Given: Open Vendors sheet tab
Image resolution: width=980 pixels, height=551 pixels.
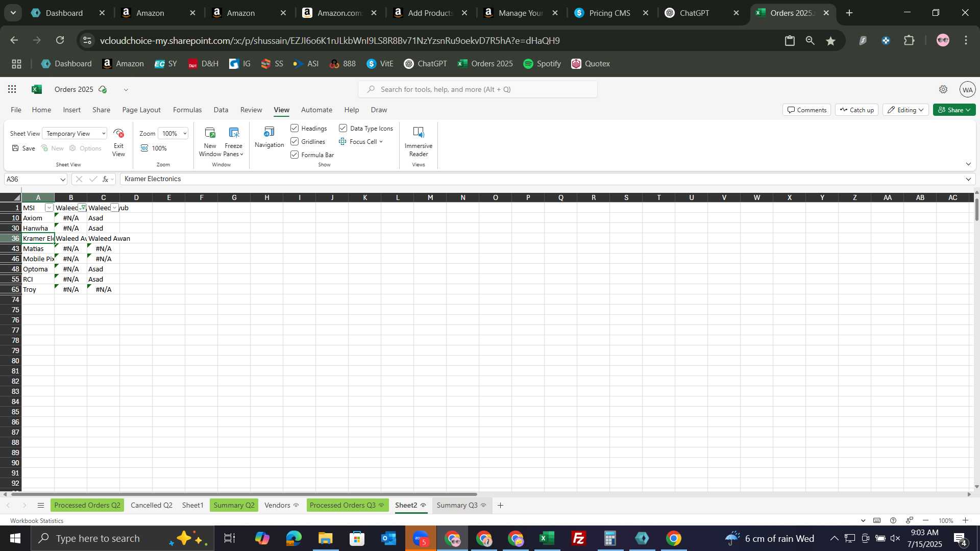Looking at the screenshot, I should point(282,506).
